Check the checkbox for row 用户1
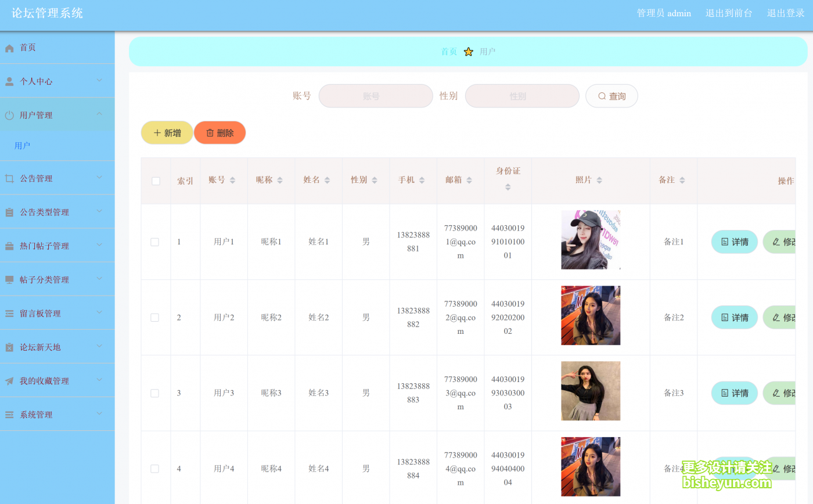The image size is (813, 504). 155,242
